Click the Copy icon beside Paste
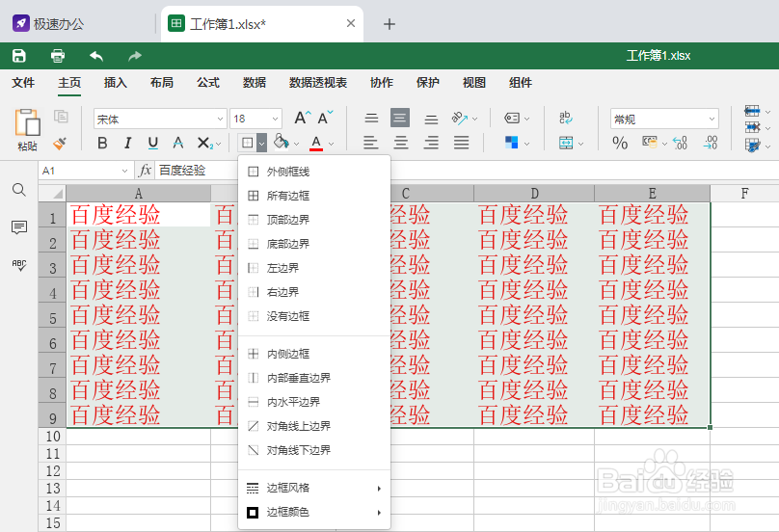Viewport: 779px width, 532px height. point(61,117)
